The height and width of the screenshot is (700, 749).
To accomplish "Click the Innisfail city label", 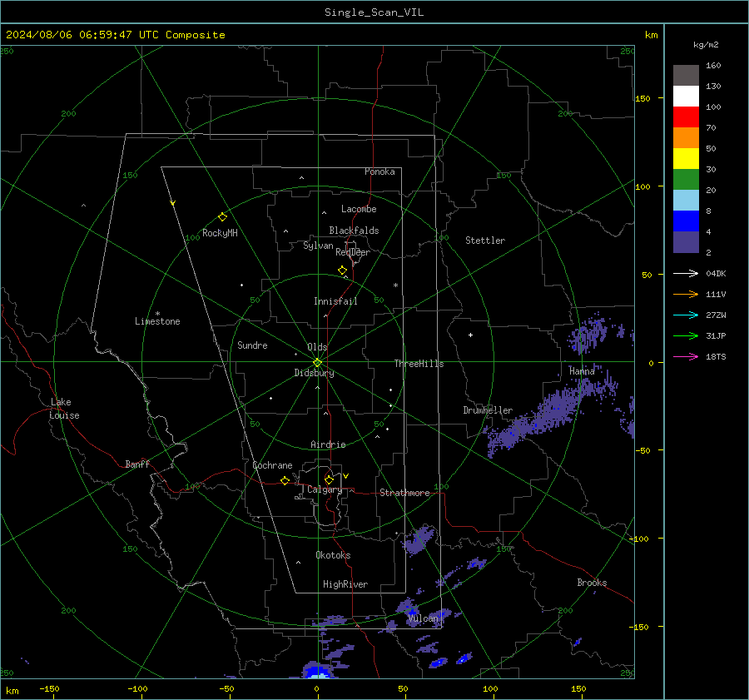I will pos(335,301).
